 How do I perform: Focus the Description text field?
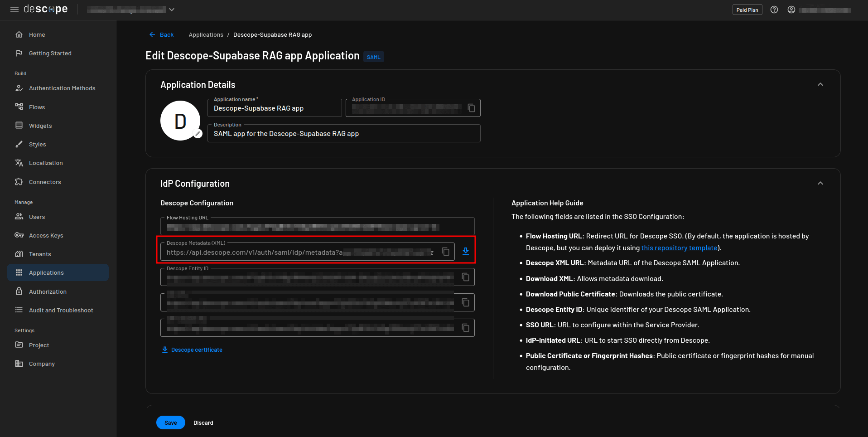click(343, 134)
